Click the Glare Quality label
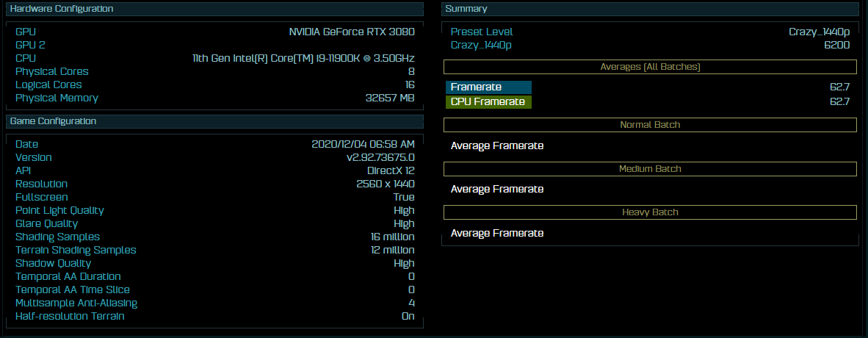The height and width of the screenshot is (338, 868). click(x=46, y=224)
